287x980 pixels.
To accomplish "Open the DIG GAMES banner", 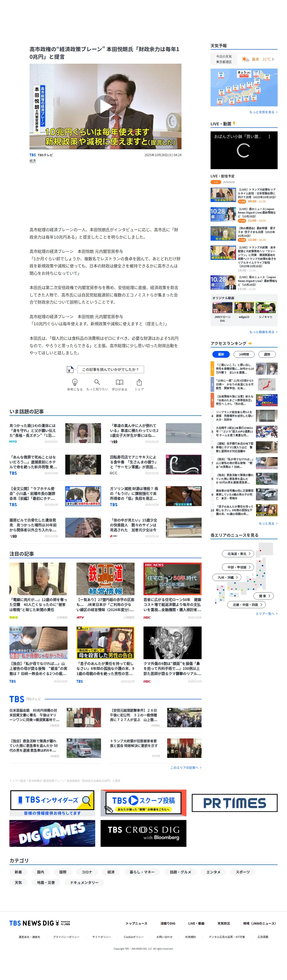I will 52,833.
